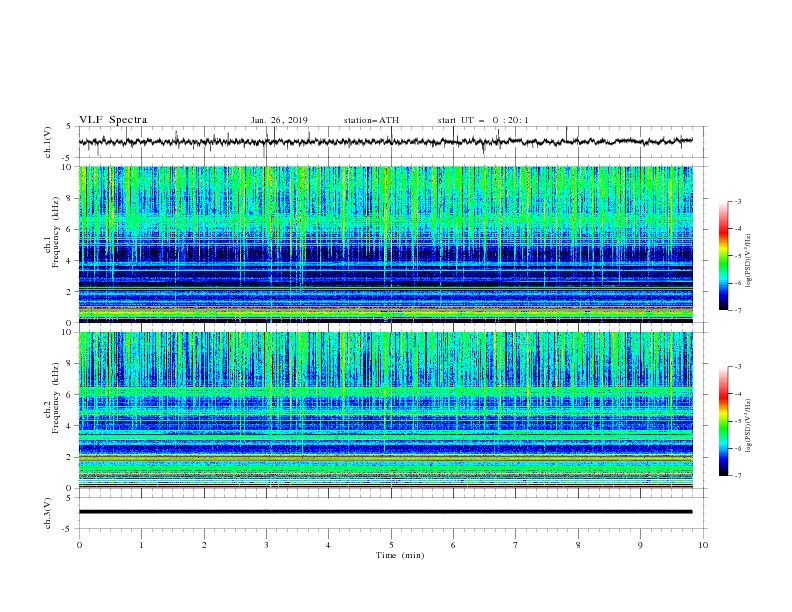This screenshot has height=612, width=792.
Task: Click the "ch.3(V)" axis label
Action: [48, 513]
